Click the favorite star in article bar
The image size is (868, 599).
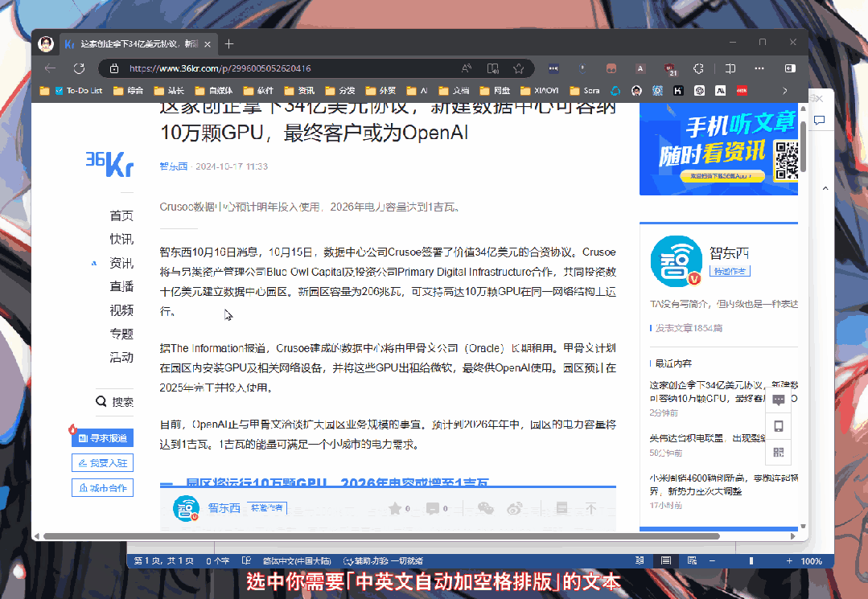click(395, 508)
